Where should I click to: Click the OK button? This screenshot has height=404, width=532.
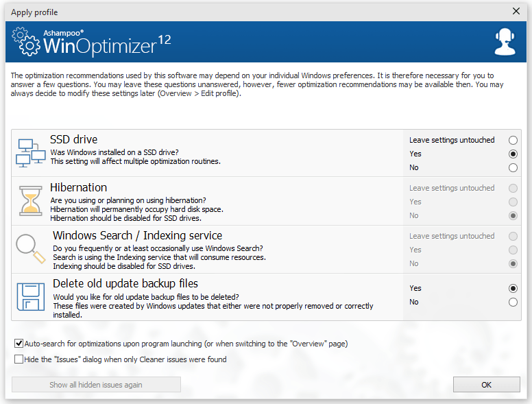(x=487, y=385)
